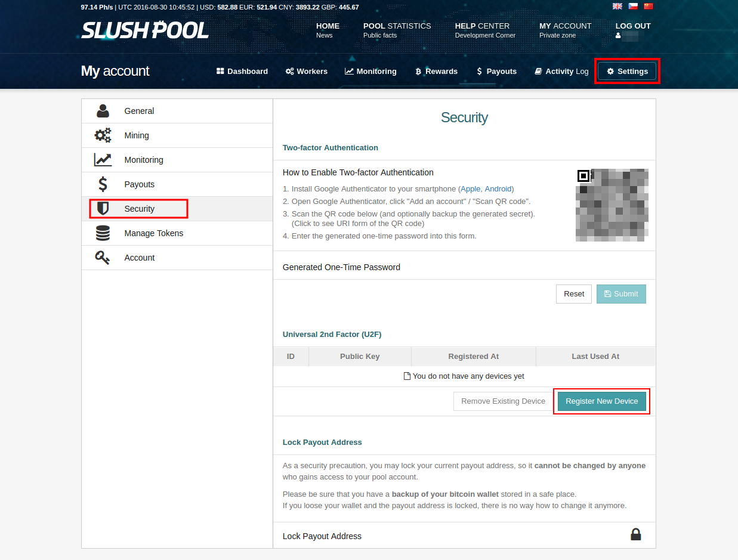The width and height of the screenshot is (738, 560).
Task: Click Remove Existing Device
Action: pos(503,401)
